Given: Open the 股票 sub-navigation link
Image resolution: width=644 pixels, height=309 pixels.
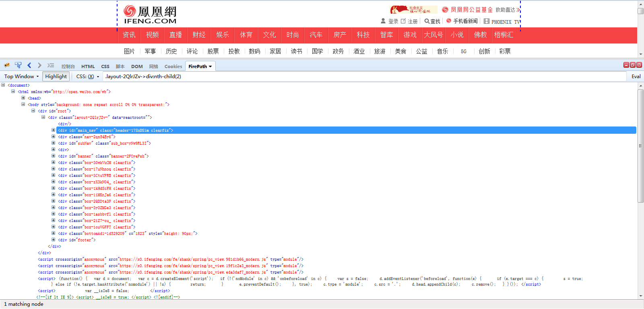Looking at the screenshot, I should pos(213,51).
